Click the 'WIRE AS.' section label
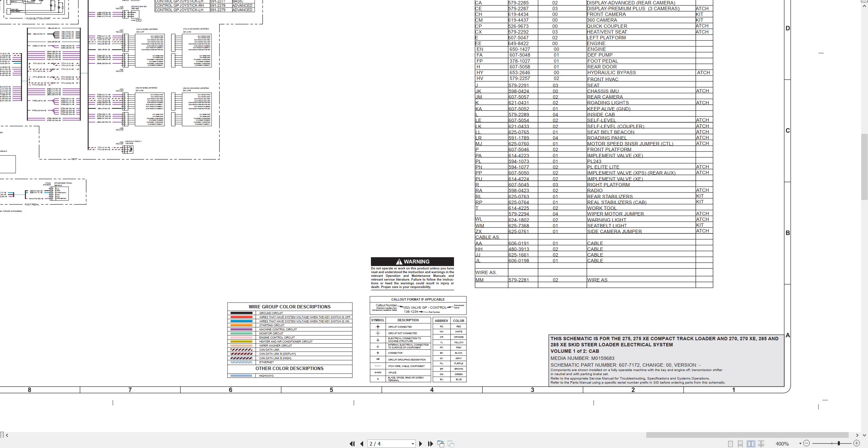The image size is (868, 448). (486, 272)
